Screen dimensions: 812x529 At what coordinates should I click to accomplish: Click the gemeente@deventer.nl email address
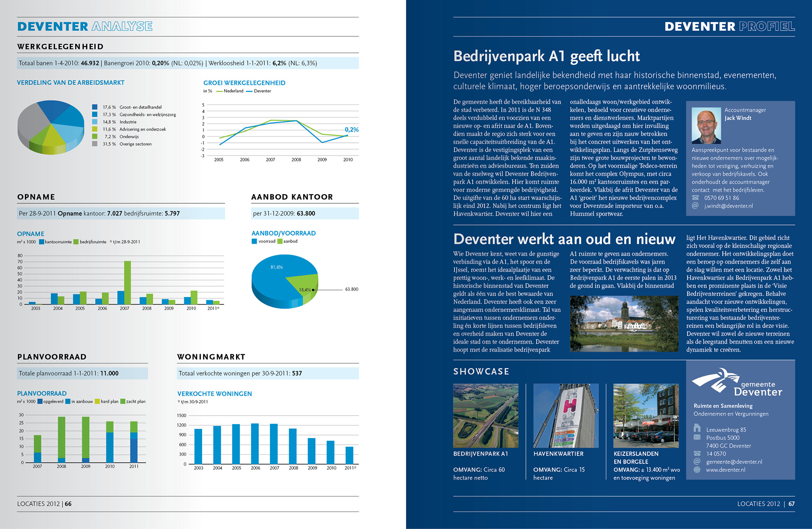(x=734, y=462)
